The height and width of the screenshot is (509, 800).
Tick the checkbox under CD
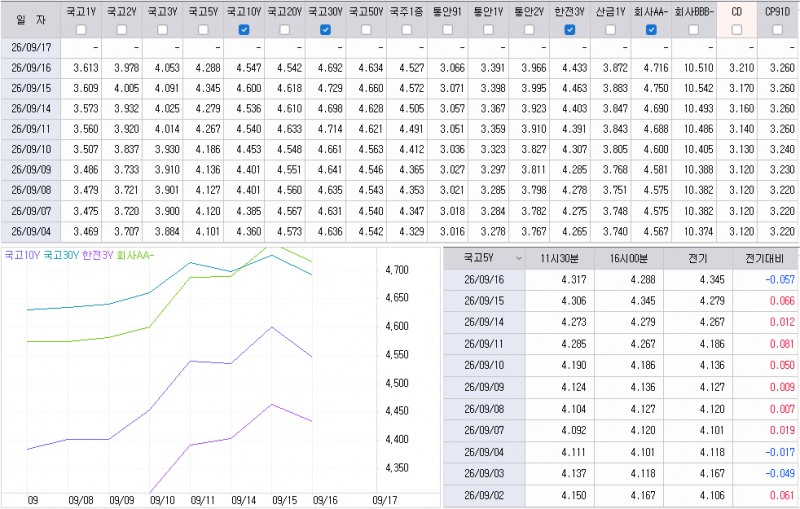pyautogui.click(x=737, y=30)
